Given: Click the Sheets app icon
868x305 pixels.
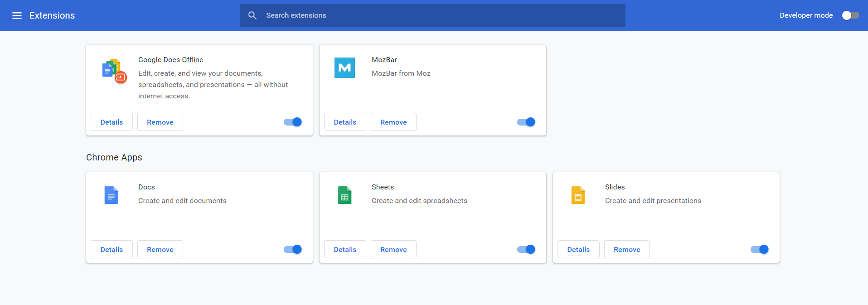Looking at the screenshot, I should coord(344,195).
